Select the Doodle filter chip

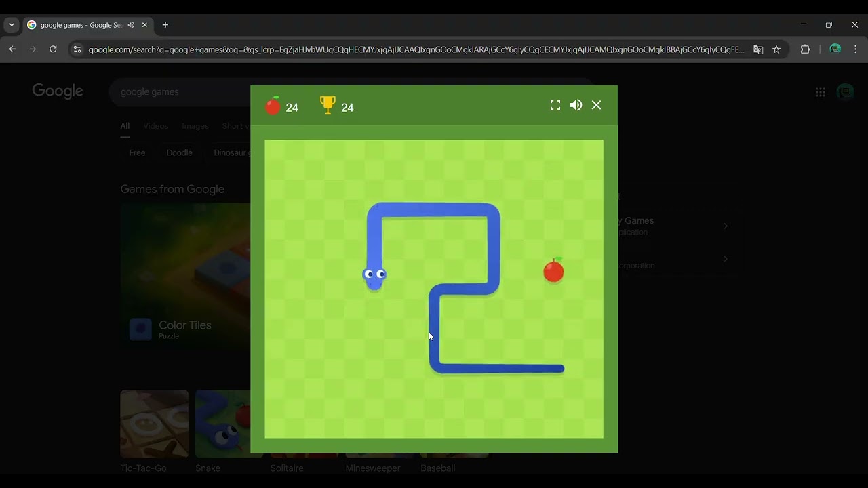point(180,153)
